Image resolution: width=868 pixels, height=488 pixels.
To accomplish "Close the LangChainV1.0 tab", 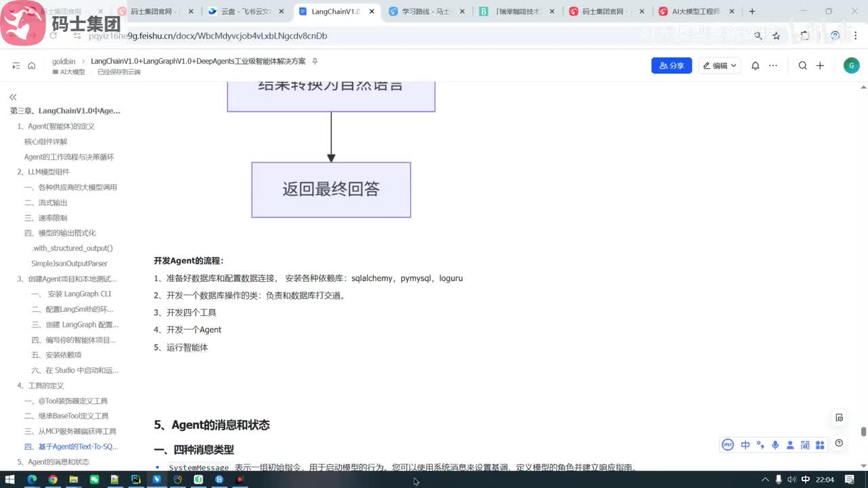I will [x=372, y=12].
